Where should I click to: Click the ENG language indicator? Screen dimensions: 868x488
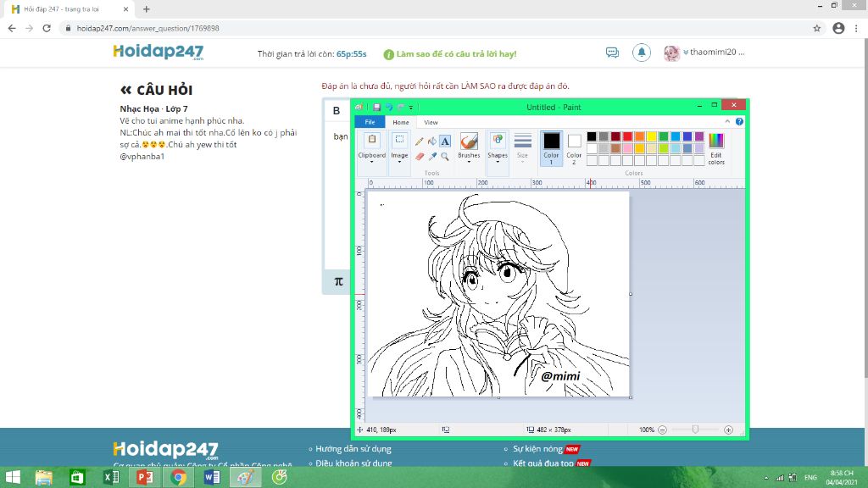(x=810, y=478)
